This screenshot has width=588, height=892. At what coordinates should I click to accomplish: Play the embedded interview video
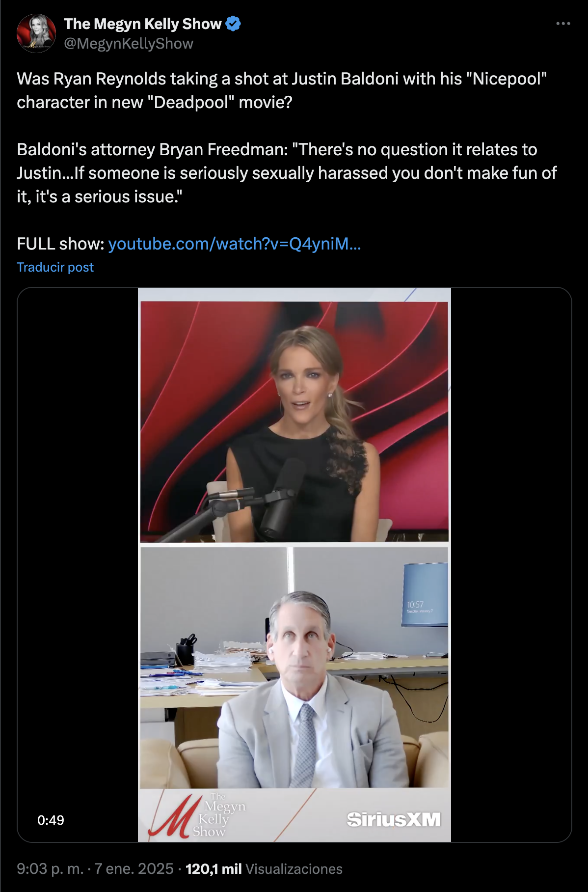pyautogui.click(x=294, y=565)
